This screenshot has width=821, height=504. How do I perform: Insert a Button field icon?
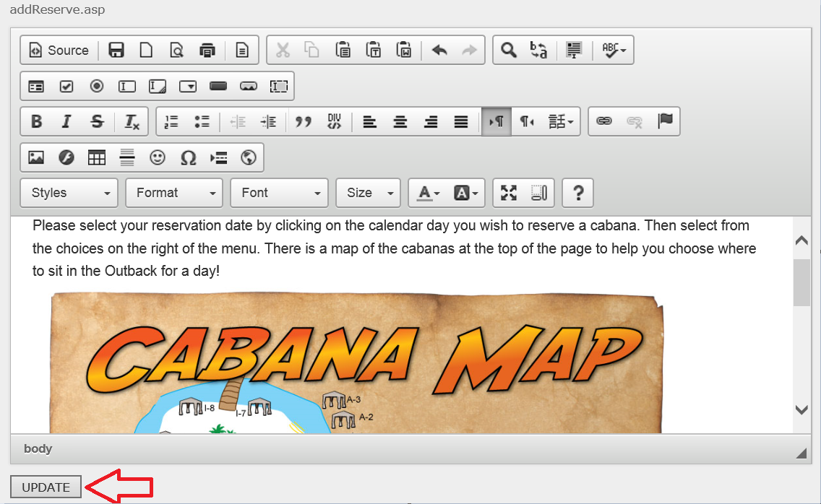[218, 87]
